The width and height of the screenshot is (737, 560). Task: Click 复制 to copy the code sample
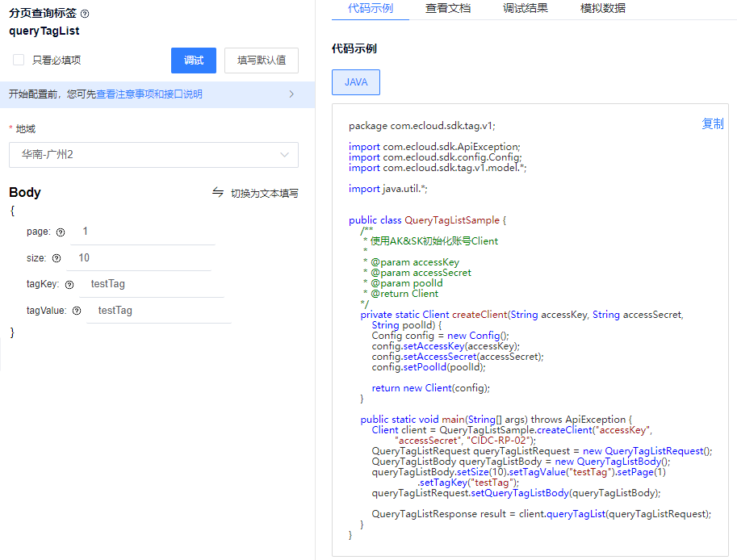tap(713, 123)
